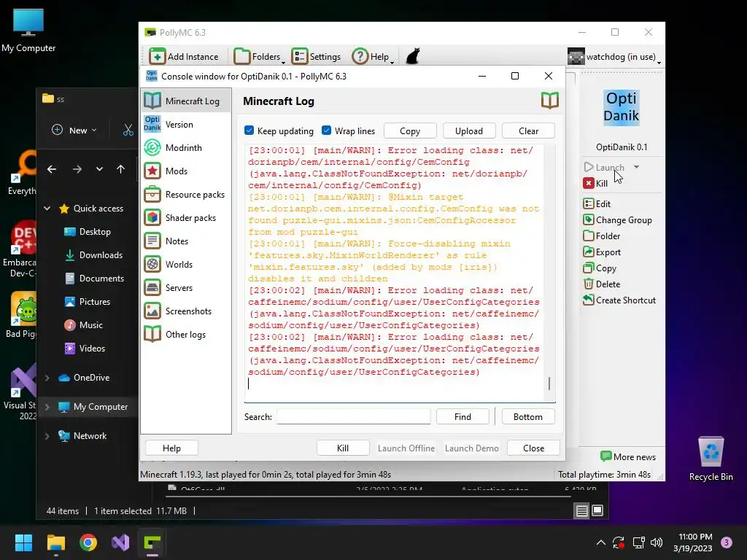747x560 pixels.
Task: Expand the OneDrive tree node
Action: point(47,377)
